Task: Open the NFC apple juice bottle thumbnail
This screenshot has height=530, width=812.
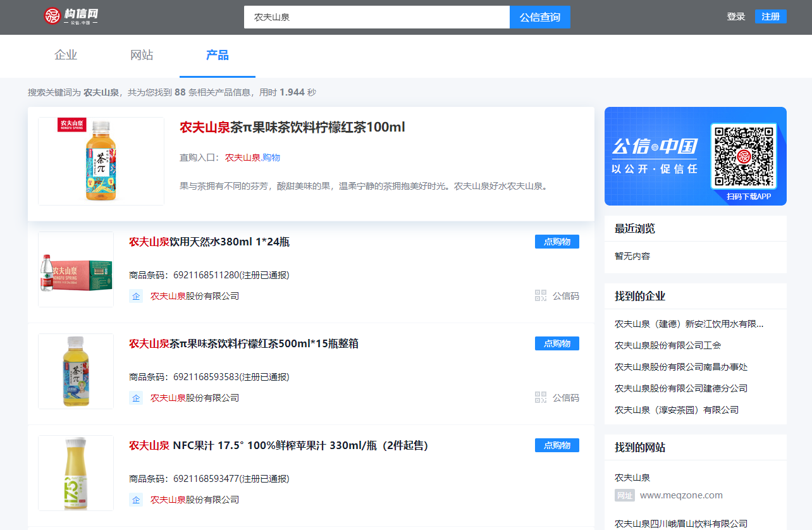Action: [x=76, y=473]
